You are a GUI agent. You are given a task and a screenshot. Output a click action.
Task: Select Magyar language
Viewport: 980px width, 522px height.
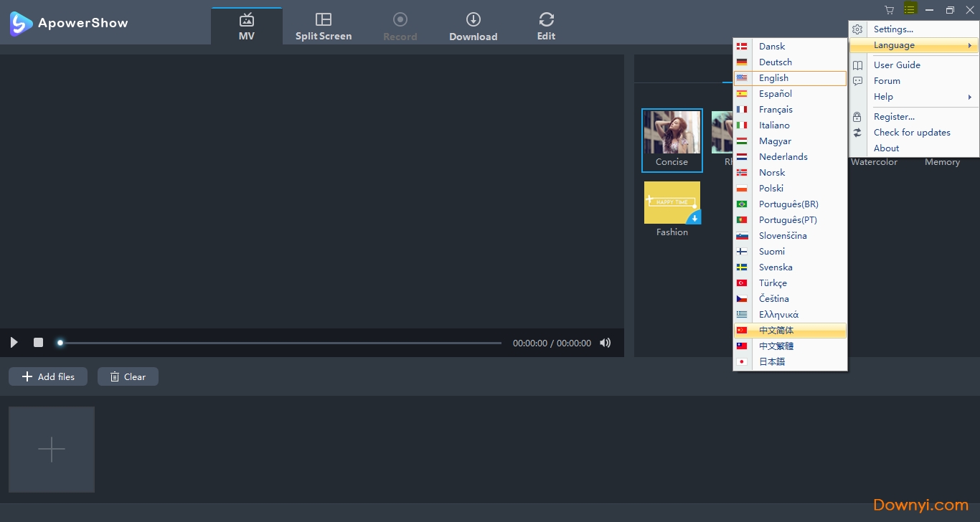(x=790, y=141)
